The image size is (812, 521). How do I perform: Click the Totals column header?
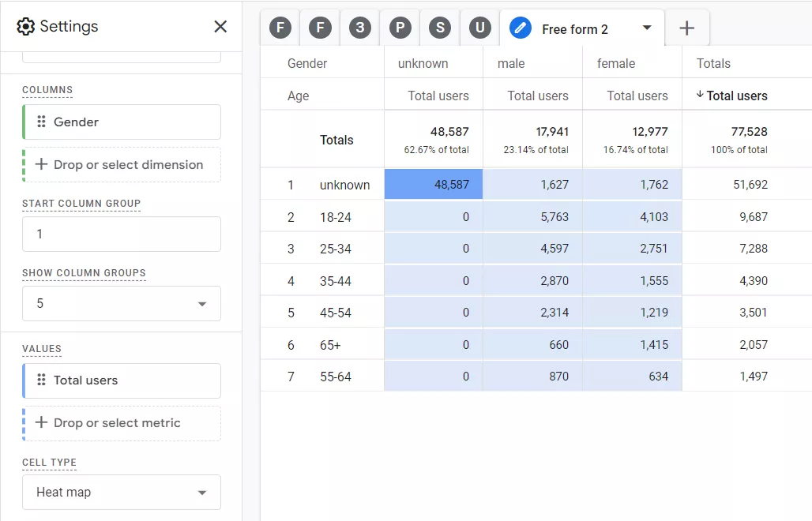(x=713, y=63)
